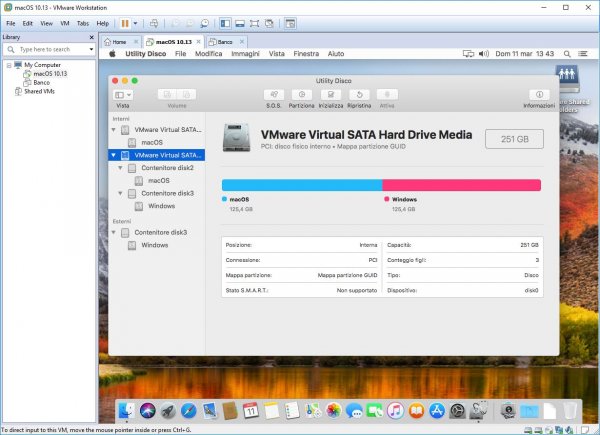The height and width of the screenshot is (435, 600).
Task: Launch Siri from the Dock
Action: coord(148,410)
